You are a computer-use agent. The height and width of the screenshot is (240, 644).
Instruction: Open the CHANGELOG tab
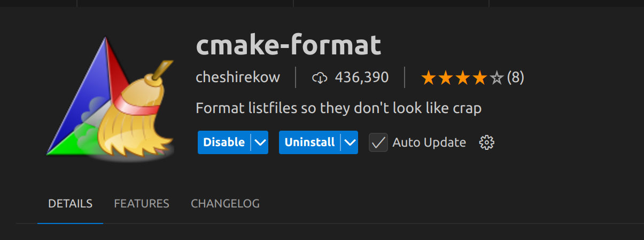pyautogui.click(x=225, y=204)
